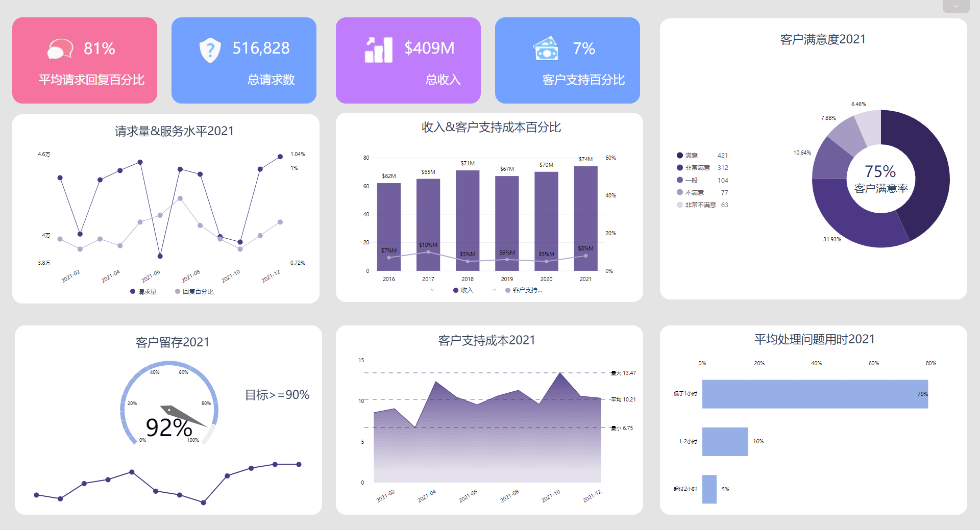Click the 请求量&服务水平2021 chart title

point(174,132)
